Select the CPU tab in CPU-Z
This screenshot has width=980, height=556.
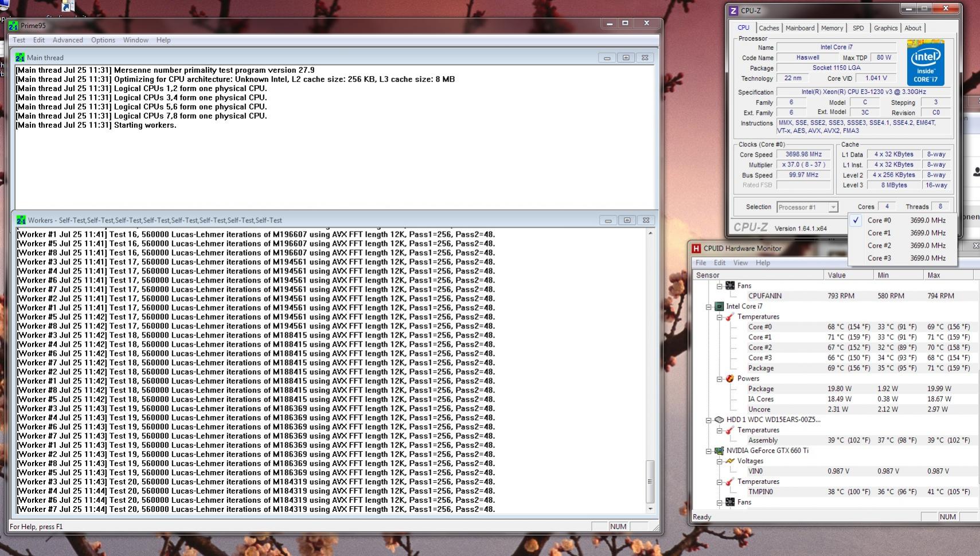click(x=743, y=28)
